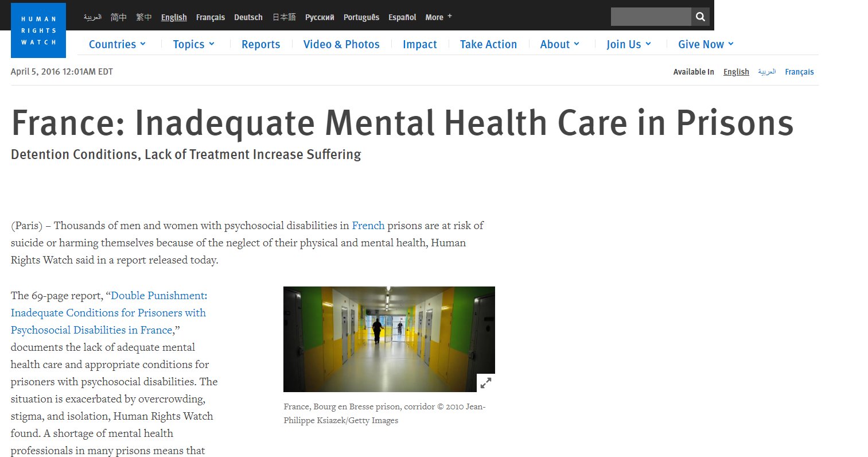Select English in the top language bar
Screen dimensions: 868x457
(x=174, y=17)
